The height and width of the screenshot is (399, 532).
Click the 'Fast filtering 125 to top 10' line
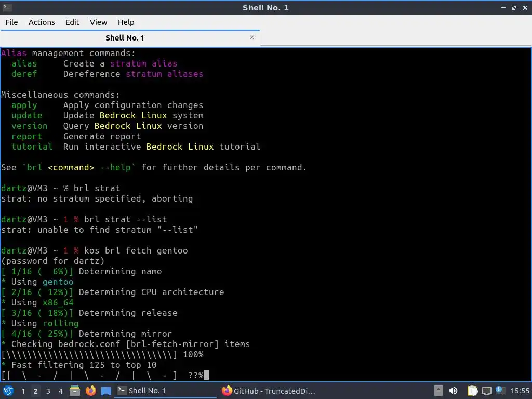[79, 365]
